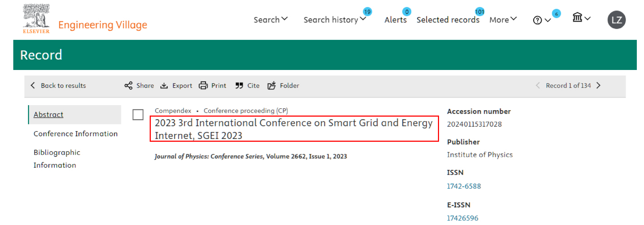The width and height of the screenshot is (644, 225).
Task: Click the Folder save icon
Action: pos(272,85)
